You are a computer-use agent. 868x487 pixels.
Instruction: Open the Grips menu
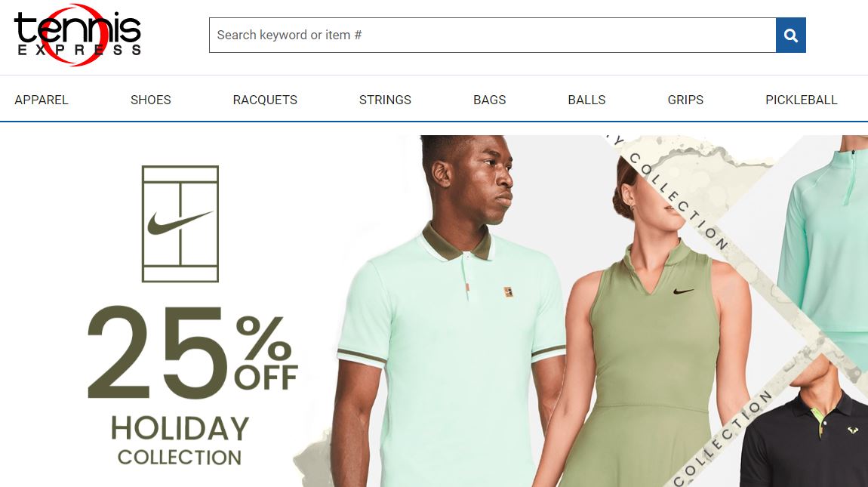(x=685, y=100)
